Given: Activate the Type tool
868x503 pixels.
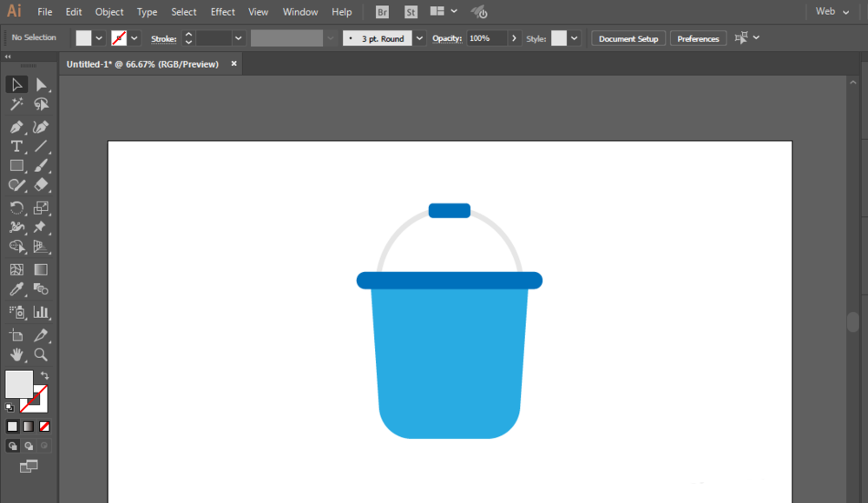Looking at the screenshot, I should point(16,147).
